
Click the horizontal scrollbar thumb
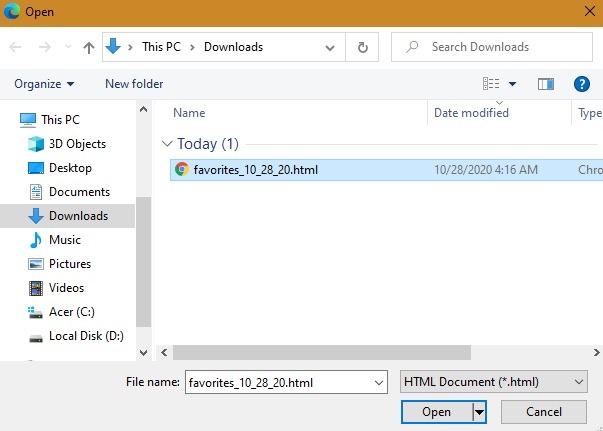coord(321,353)
